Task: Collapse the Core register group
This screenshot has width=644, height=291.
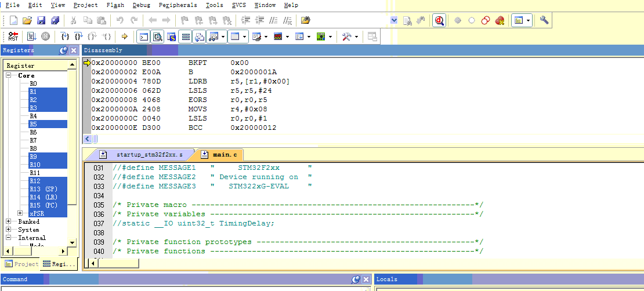Action: [9, 75]
